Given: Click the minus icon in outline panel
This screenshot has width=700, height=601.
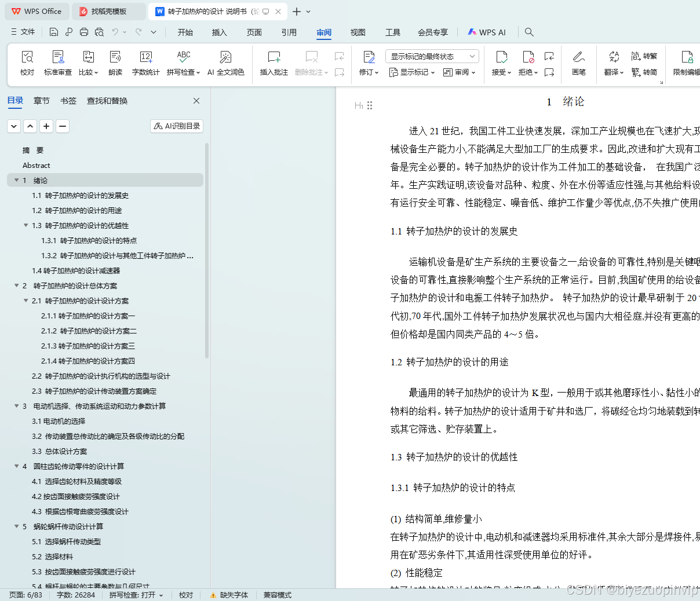Looking at the screenshot, I should tap(63, 126).
